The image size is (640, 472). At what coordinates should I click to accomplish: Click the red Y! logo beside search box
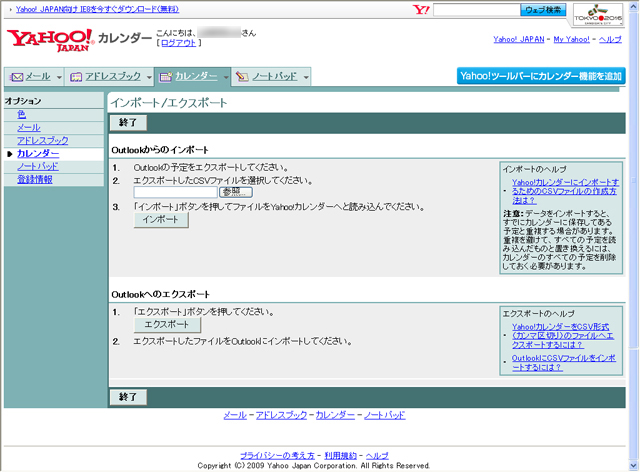(x=421, y=10)
